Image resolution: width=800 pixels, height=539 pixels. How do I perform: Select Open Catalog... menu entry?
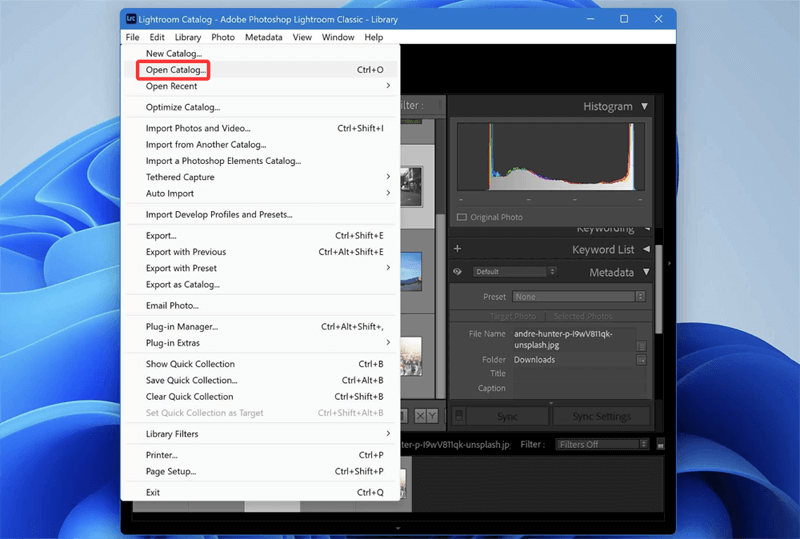pos(260,70)
